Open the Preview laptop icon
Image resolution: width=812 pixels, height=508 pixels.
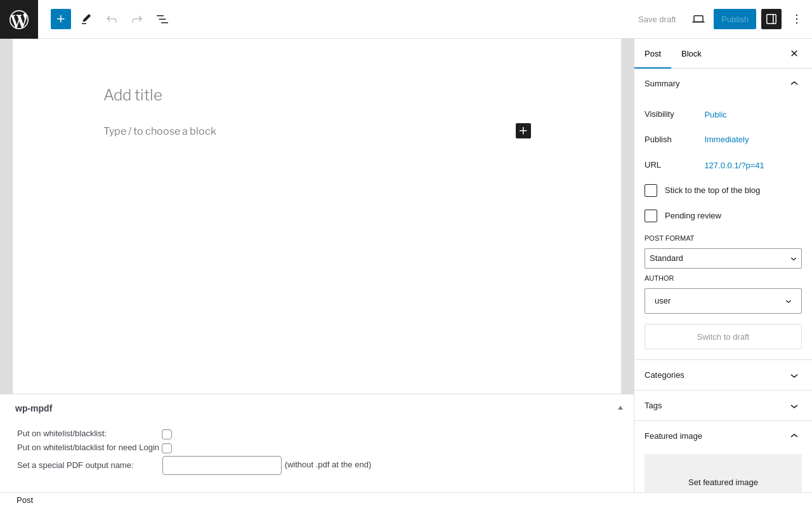[698, 19]
